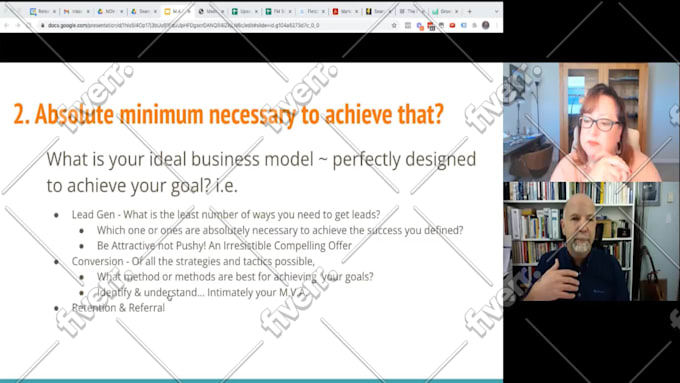The width and height of the screenshot is (680, 383).
Task: Close the active Google Slides tab
Action: click(x=189, y=12)
